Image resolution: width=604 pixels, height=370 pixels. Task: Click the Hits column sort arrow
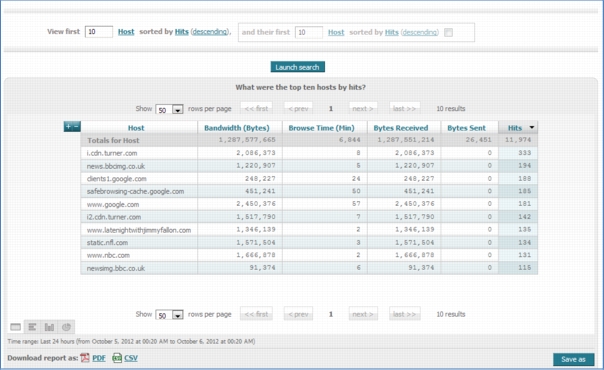click(532, 127)
